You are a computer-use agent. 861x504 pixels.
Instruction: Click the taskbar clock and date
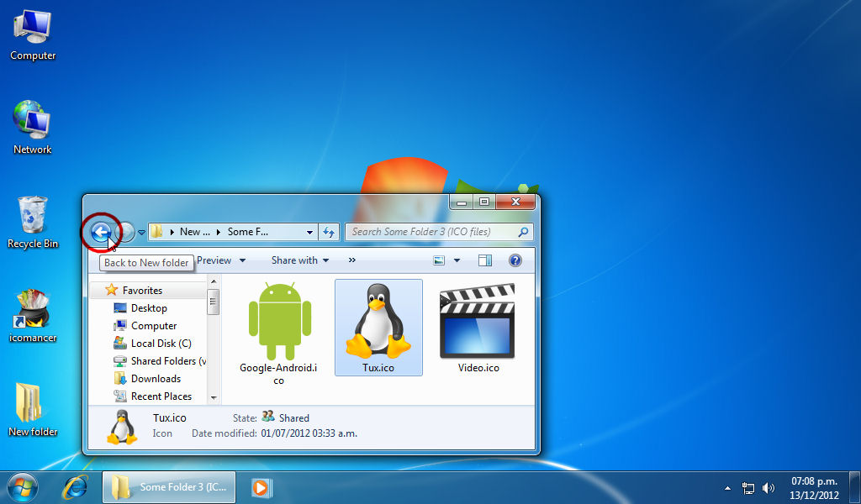(x=814, y=487)
